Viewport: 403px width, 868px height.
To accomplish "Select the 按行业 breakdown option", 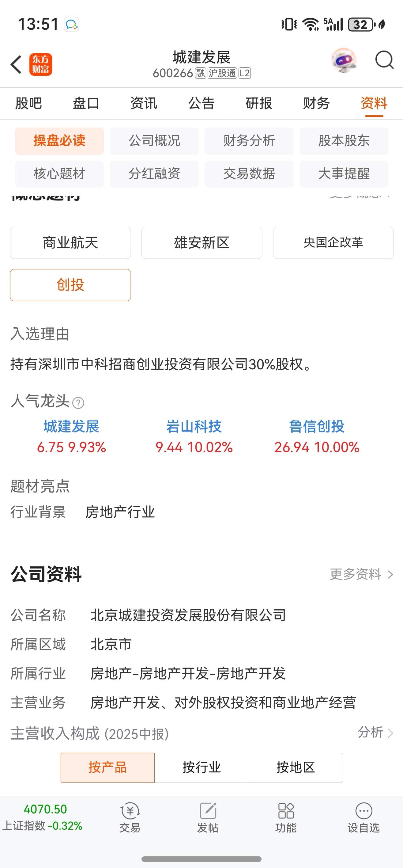I will point(202,767).
